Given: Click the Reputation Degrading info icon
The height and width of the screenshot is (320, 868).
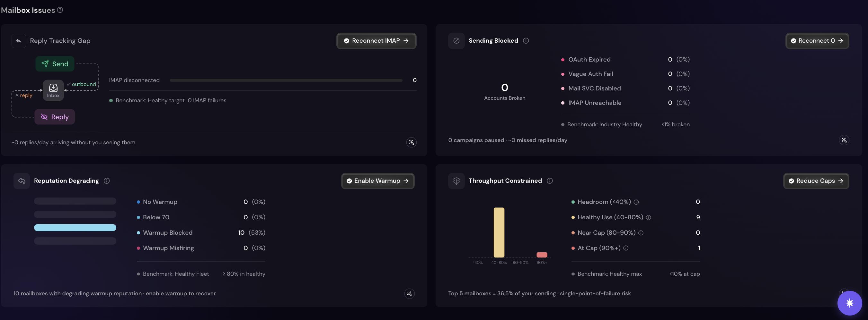Looking at the screenshot, I should (106, 181).
